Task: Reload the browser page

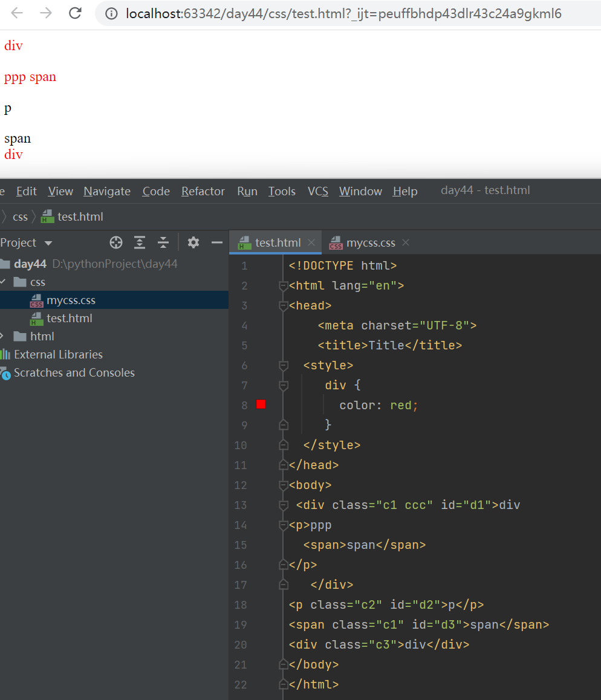Action: coord(75,13)
